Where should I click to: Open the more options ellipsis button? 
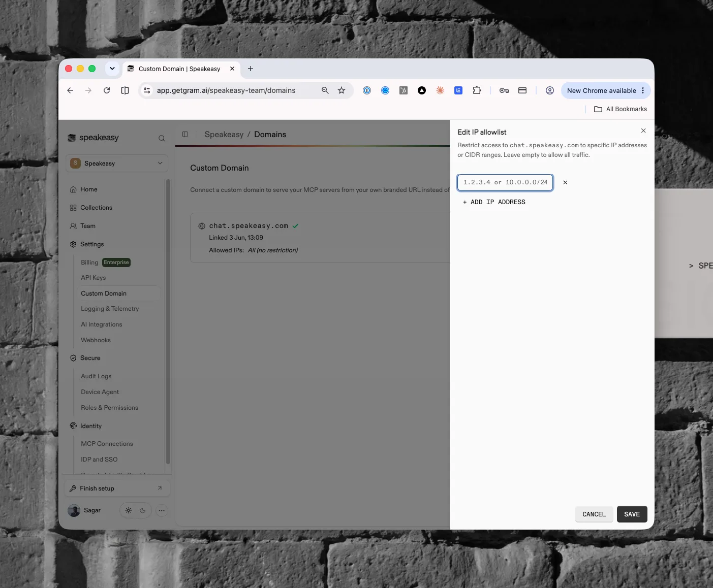click(162, 510)
